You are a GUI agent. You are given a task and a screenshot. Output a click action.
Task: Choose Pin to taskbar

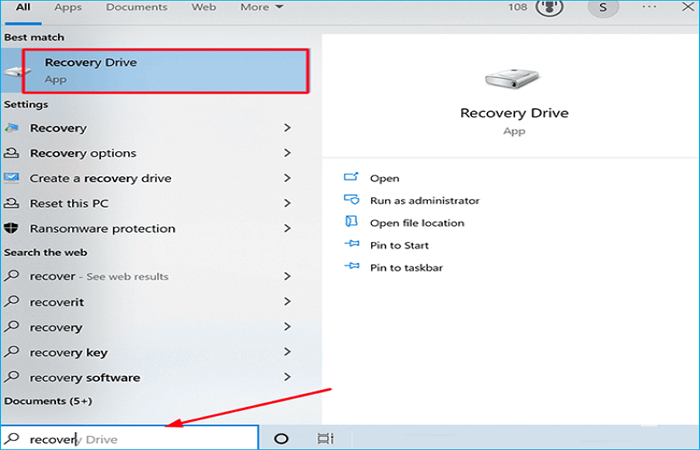click(406, 267)
